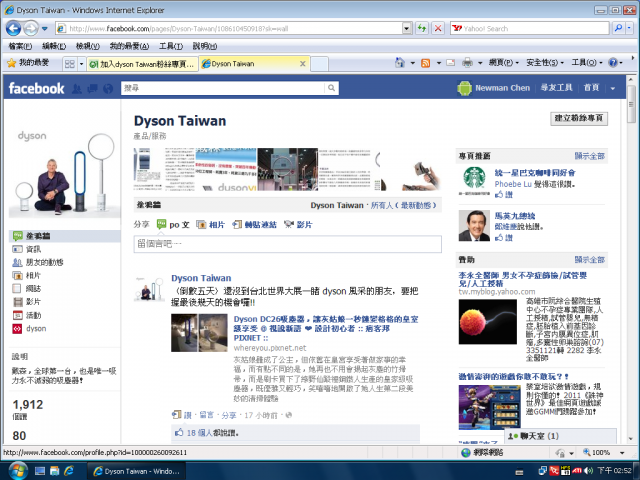
Task: Open Facebook notifications globe icon
Action: pos(108,89)
